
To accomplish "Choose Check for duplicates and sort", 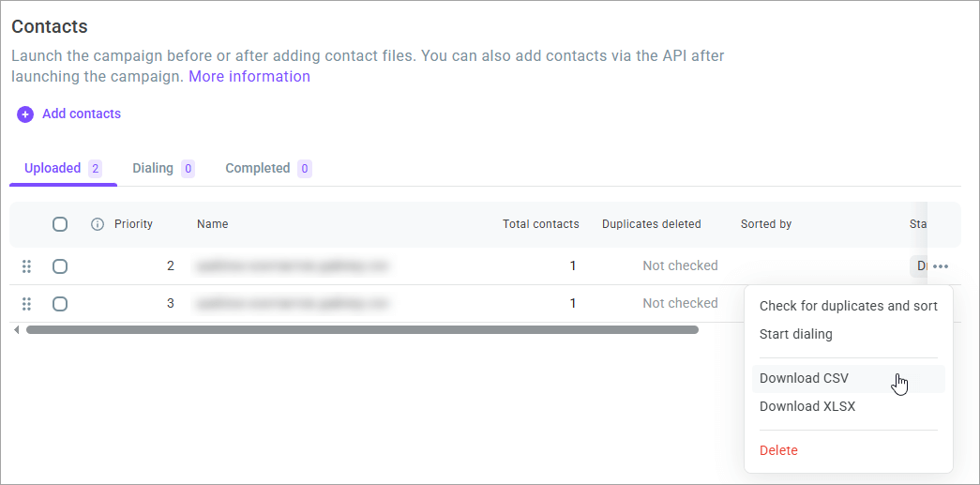I will [x=848, y=306].
